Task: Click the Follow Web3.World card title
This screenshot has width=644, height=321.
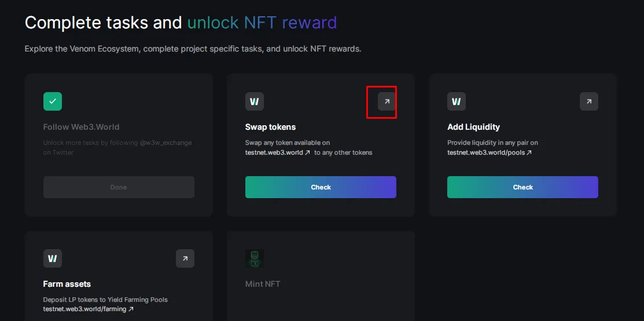Action: 82,127
